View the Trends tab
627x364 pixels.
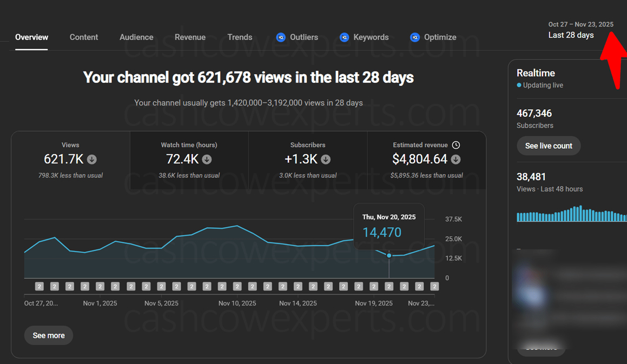point(240,37)
